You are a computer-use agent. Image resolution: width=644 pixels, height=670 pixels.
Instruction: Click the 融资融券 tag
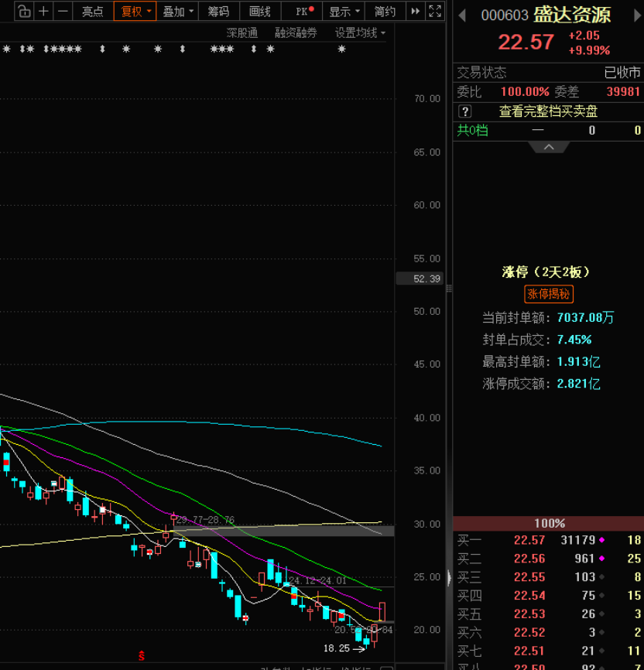point(296,33)
